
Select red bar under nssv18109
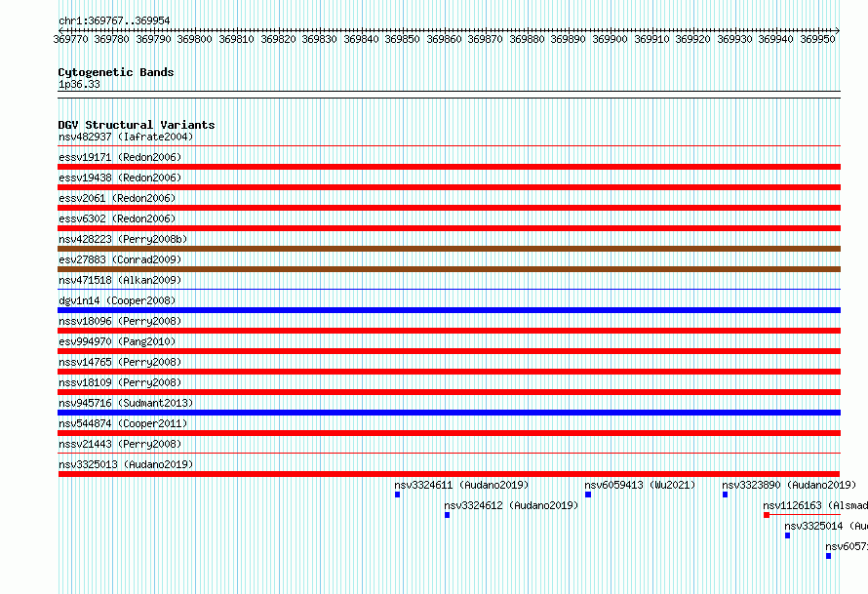[449, 392]
